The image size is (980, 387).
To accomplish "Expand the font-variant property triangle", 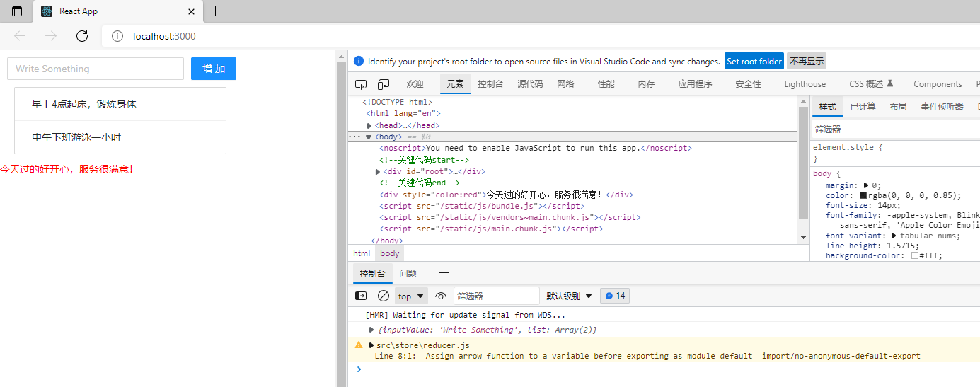I will pyautogui.click(x=893, y=236).
